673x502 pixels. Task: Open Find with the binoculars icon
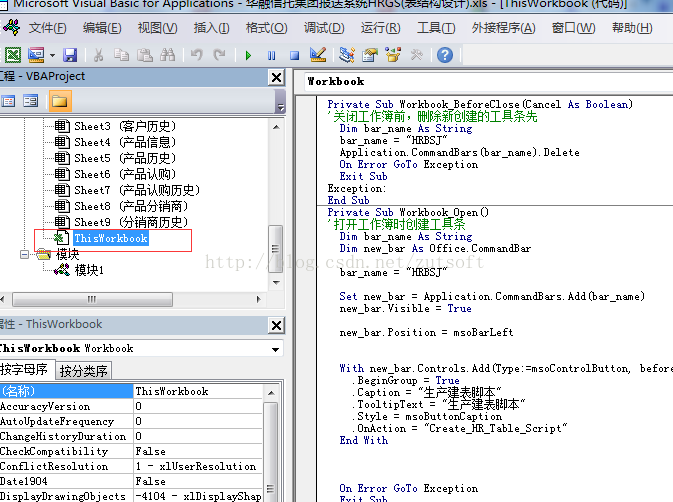click(x=167, y=55)
